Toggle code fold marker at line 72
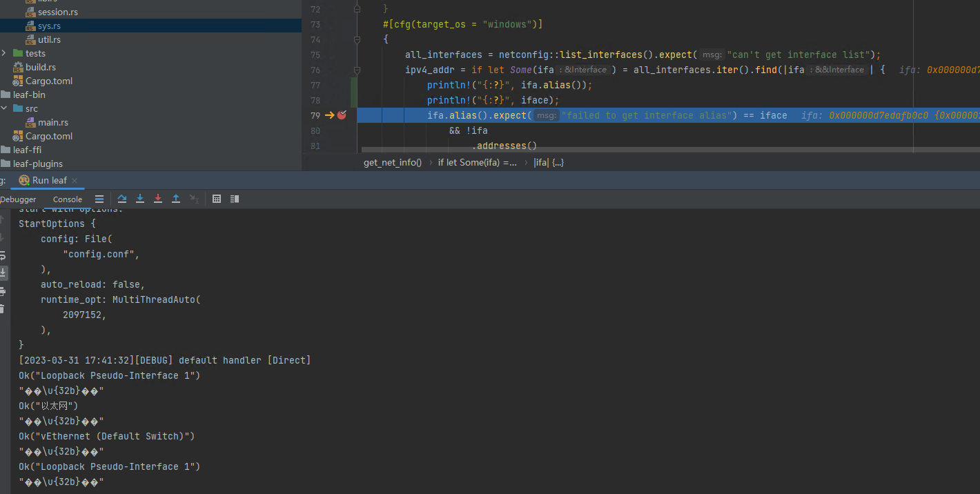 click(x=357, y=9)
